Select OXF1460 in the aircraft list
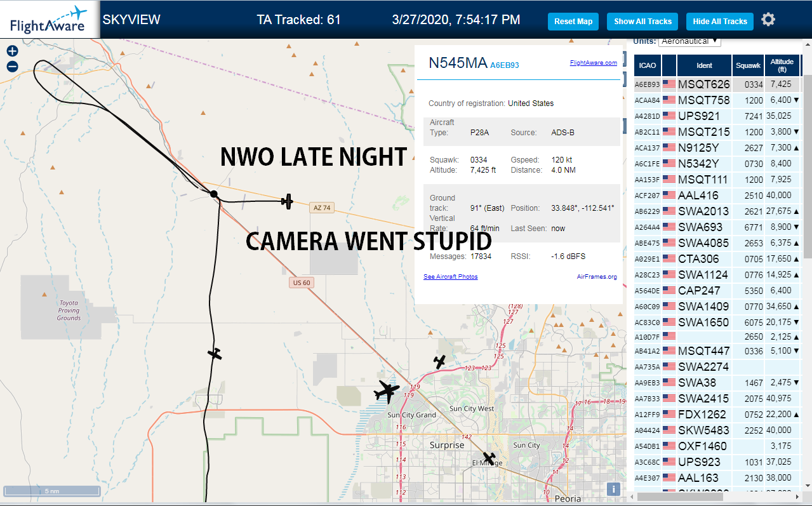Viewport: 812px width, 506px height. pyautogui.click(x=702, y=446)
